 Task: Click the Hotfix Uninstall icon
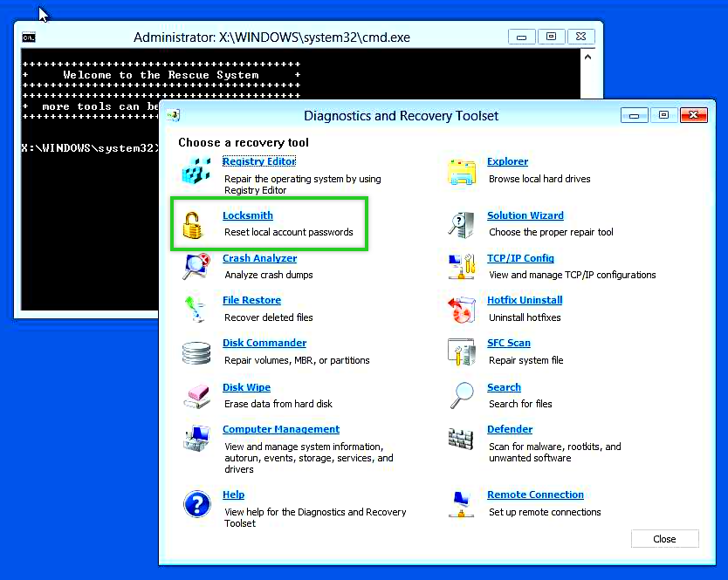[461, 309]
